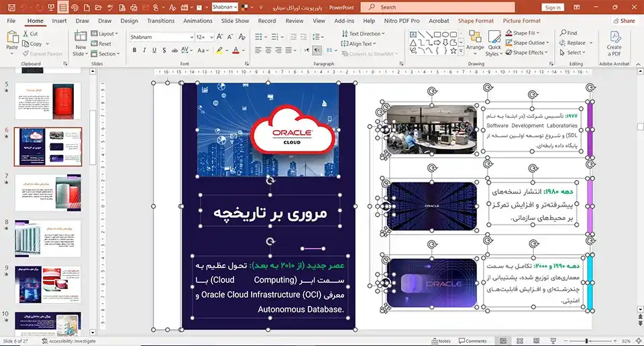Start slide show from status bar
644x346 pixels.
pos(553,341)
